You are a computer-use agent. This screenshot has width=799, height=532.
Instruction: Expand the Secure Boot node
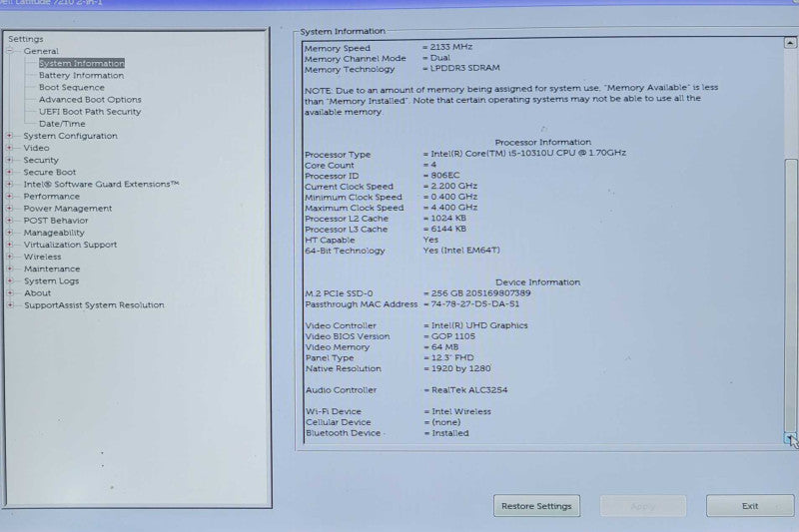9,172
